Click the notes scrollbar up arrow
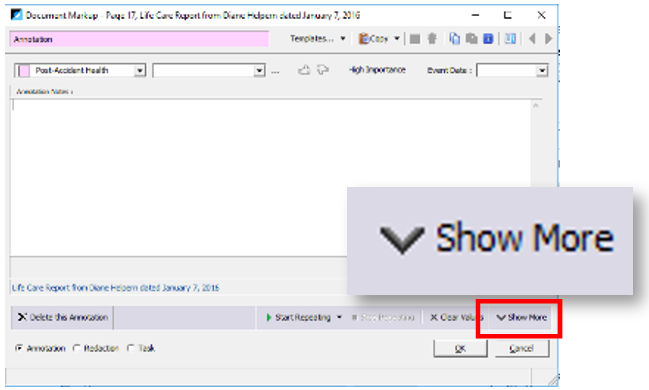The image size is (649, 390). pos(536,106)
